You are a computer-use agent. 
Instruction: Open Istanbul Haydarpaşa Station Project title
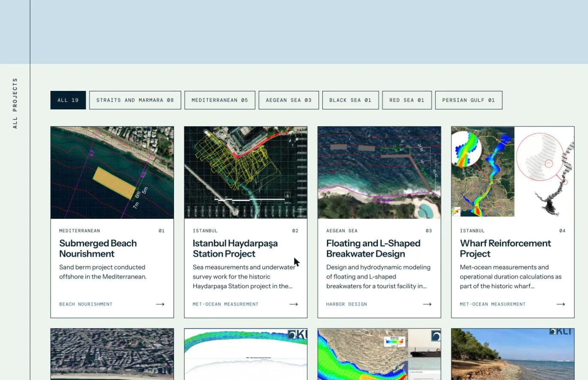(x=235, y=248)
